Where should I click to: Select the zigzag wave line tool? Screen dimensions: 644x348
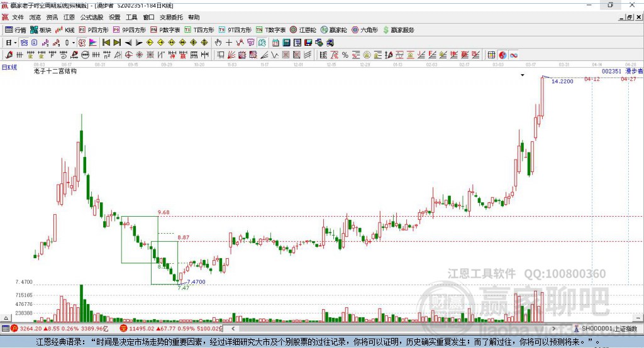[275, 55]
